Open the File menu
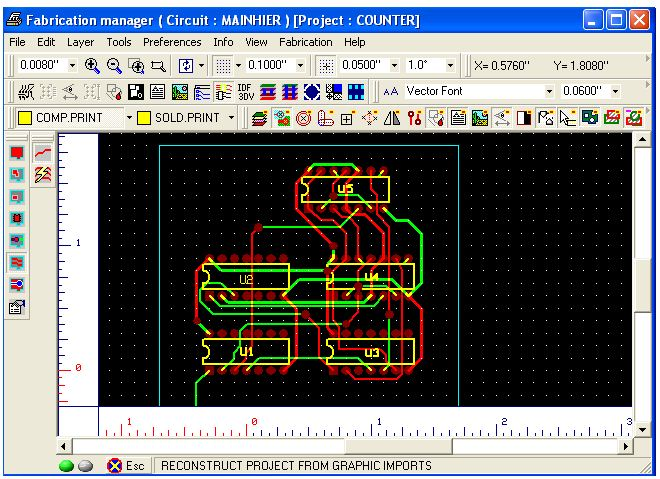Image resolution: width=660 pixels, height=479 pixels. click(17, 42)
